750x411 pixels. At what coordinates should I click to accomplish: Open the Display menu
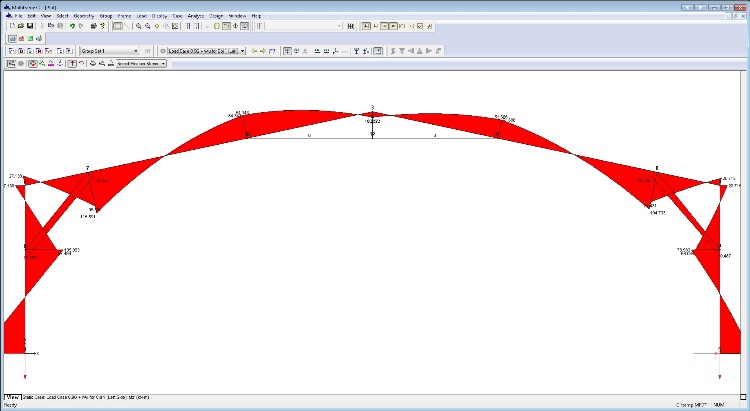[160, 16]
